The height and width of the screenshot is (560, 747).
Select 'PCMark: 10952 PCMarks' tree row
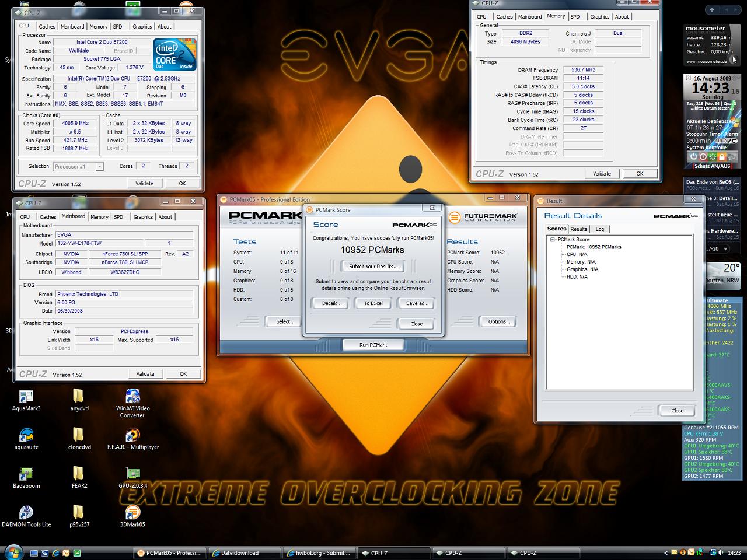pos(594,247)
